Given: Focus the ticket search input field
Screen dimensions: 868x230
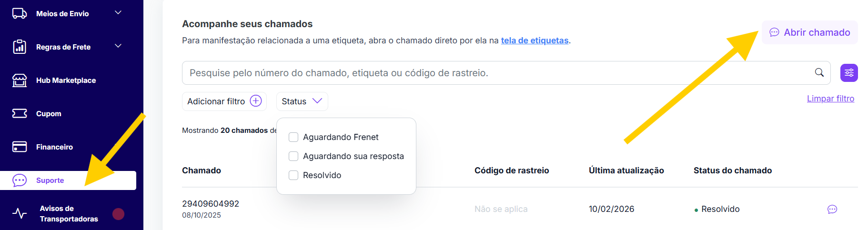Looking at the screenshot, I should point(495,73).
